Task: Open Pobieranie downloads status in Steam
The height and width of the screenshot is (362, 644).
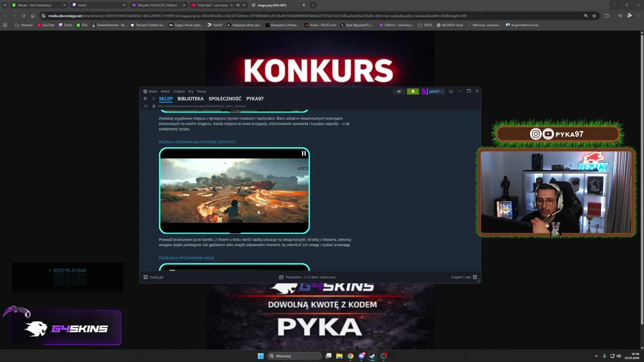Action: click(307, 277)
